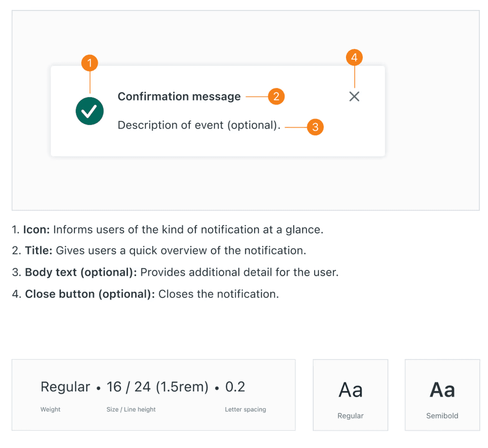Click the bold "Title:" list term
The width and height of the screenshot is (488, 448).
[x=39, y=251]
